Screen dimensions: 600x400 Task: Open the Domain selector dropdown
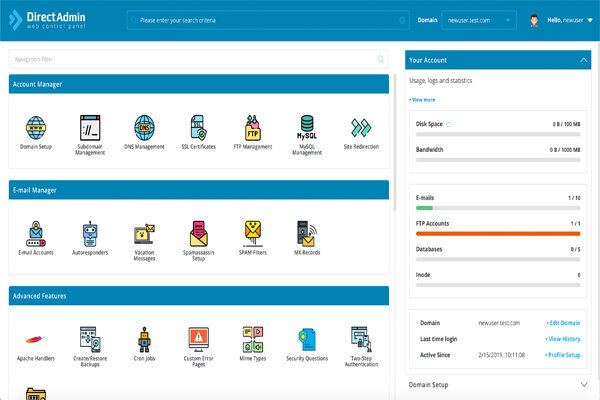click(479, 19)
